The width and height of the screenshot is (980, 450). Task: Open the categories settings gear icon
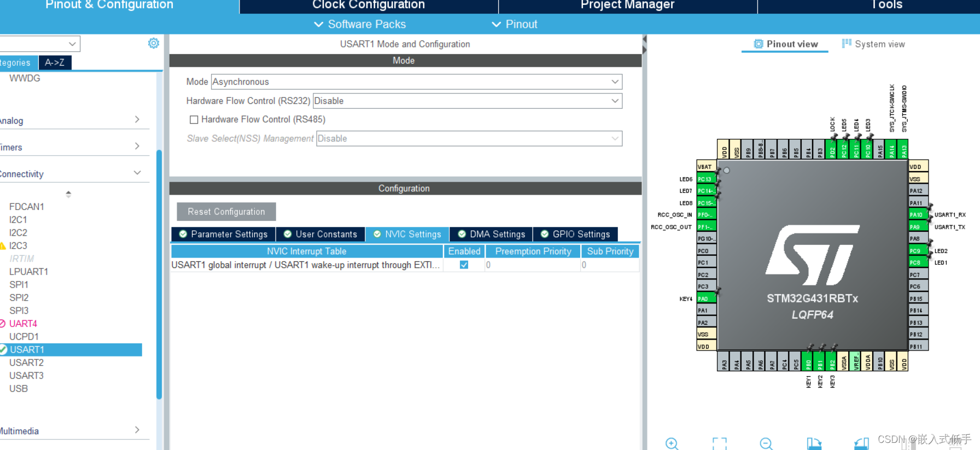[x=154, y=43]
